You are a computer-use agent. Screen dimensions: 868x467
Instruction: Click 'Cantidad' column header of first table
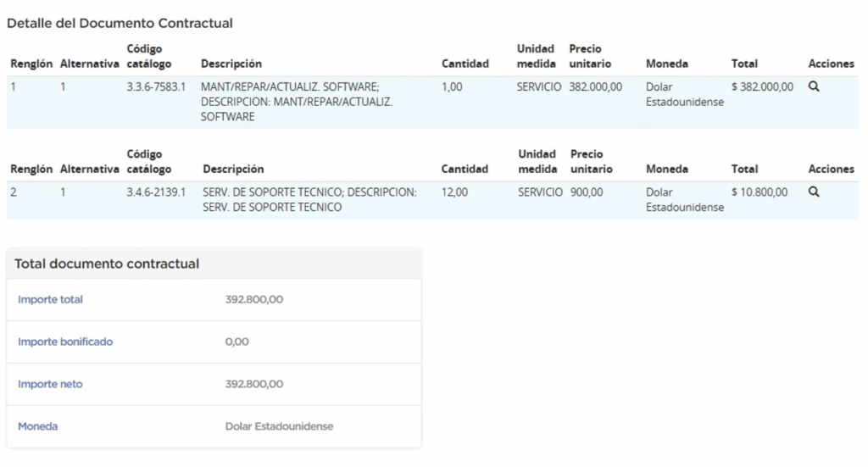pyautogui.click(x=465, y=64)
